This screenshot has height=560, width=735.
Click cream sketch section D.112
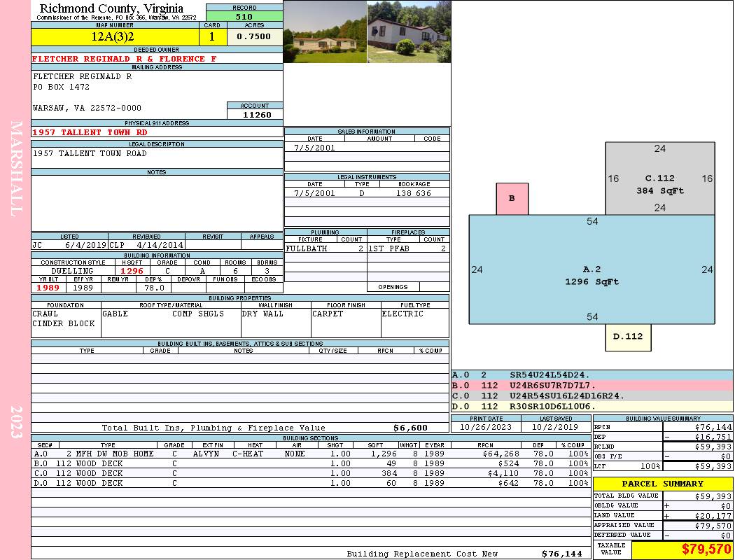pyautogui.click(x=628, y=337)
